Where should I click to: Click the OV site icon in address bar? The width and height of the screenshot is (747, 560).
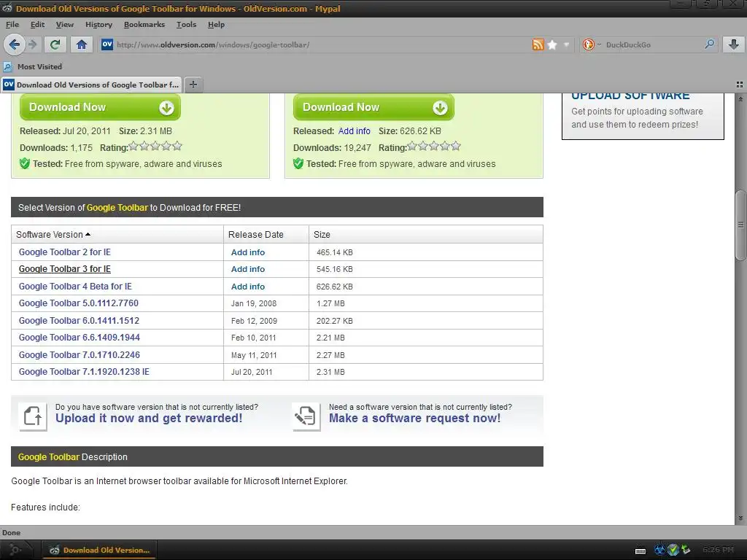pyautogui.click(x=107, y=44)
